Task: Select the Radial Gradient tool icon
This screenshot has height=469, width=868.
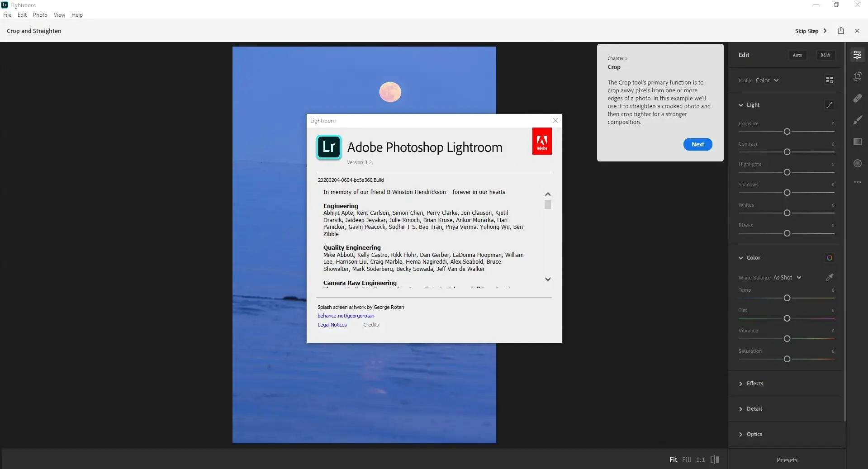Action: pyautogui.click(x=857, y=163)
